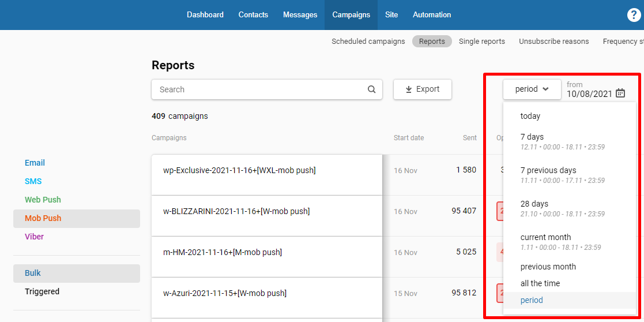Viewport: 644px width, 322px height.
Task: Switch to Single reports tab
Action: coord(482,42)
